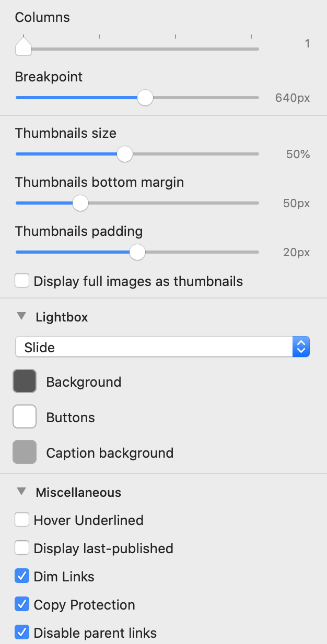Screen dimensions: 327x644
Task: Open the Slide lightbox effect dropdown
Action: [162, 347]
